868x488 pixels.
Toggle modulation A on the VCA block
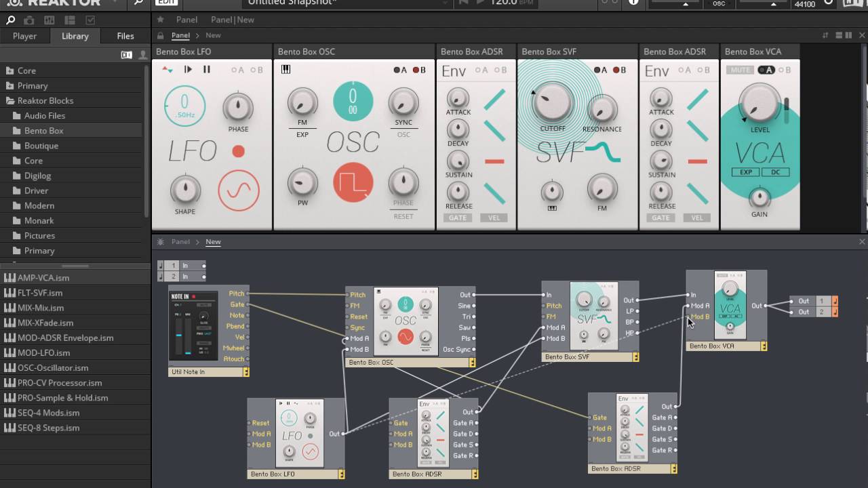(x=766, y=70)
